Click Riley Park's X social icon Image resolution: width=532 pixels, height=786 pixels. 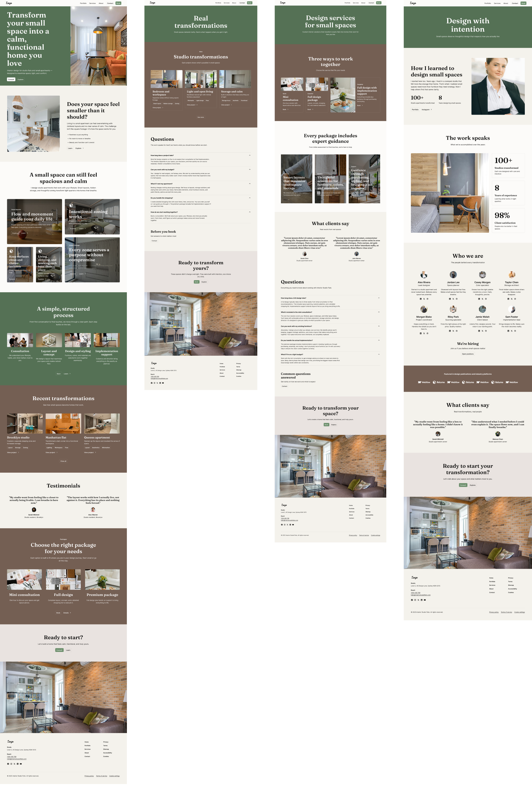pos(453,331)
